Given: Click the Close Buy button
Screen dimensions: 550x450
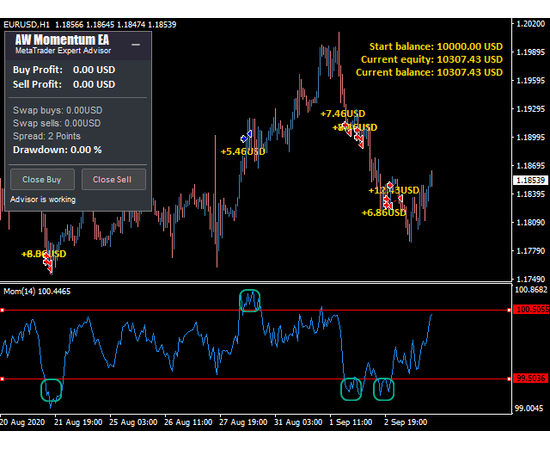Looking at the screenshot, I should pyautogui.click(x=42, y=179).
